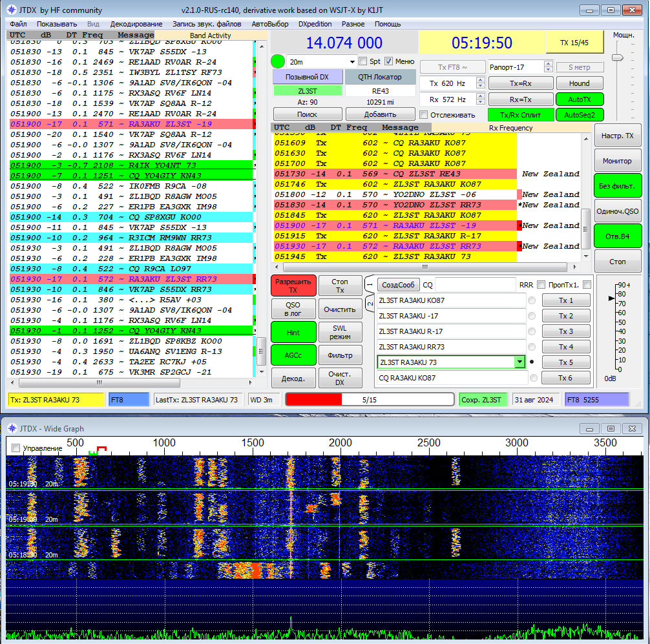Click the Фильтр button
The height and width of the screenshot is (644, 650).
[x=340, y=355]
